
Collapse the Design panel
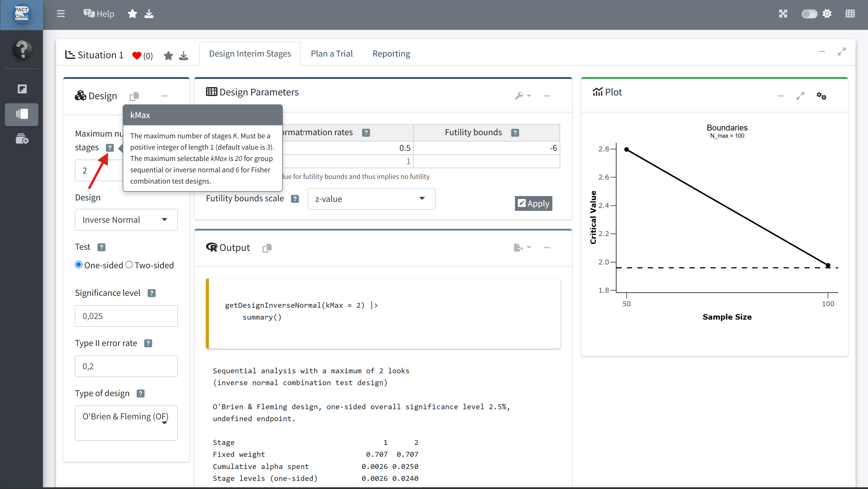pos(164,96)
